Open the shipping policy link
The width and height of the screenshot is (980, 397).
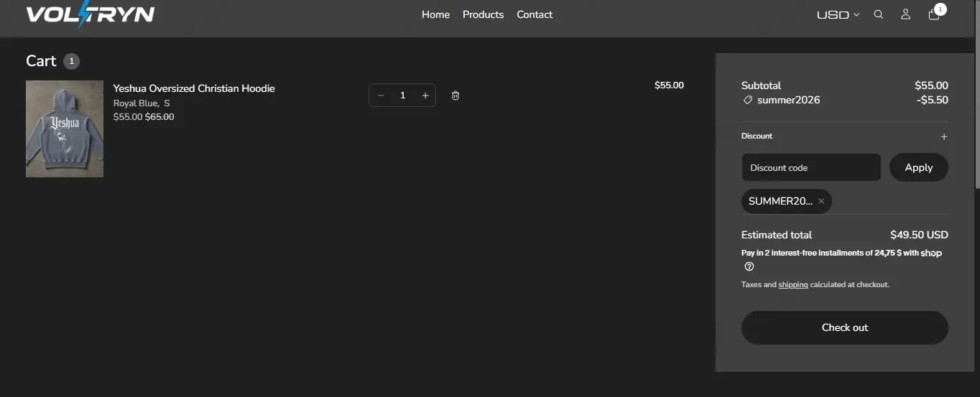point(793,285)
